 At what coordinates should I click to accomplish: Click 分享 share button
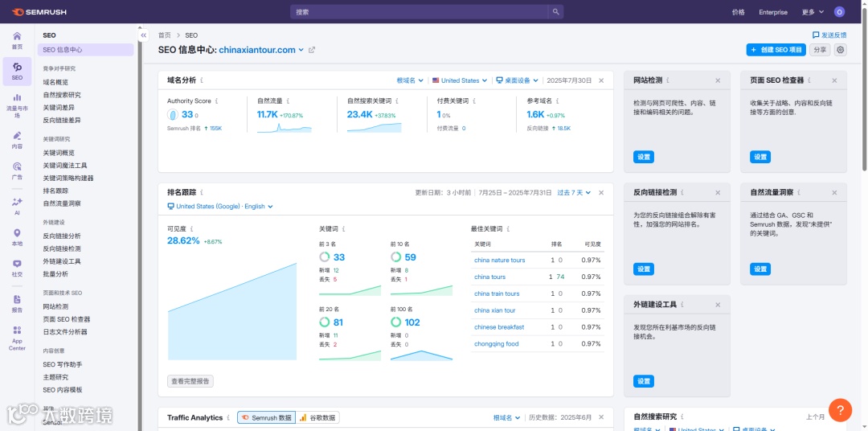(819, 50)
